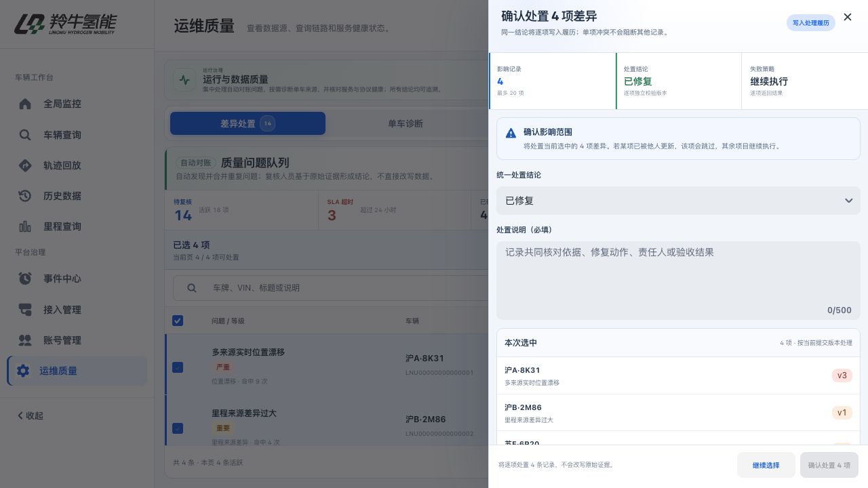Click the search magnifier in the queue filter
Screen dimensions: 868x488
(192, 288)
